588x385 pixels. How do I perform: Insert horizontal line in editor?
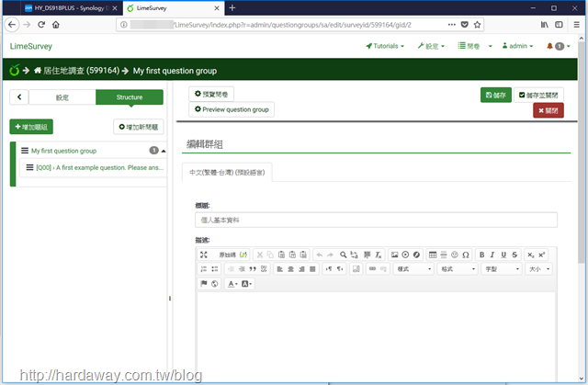(444, 255)
